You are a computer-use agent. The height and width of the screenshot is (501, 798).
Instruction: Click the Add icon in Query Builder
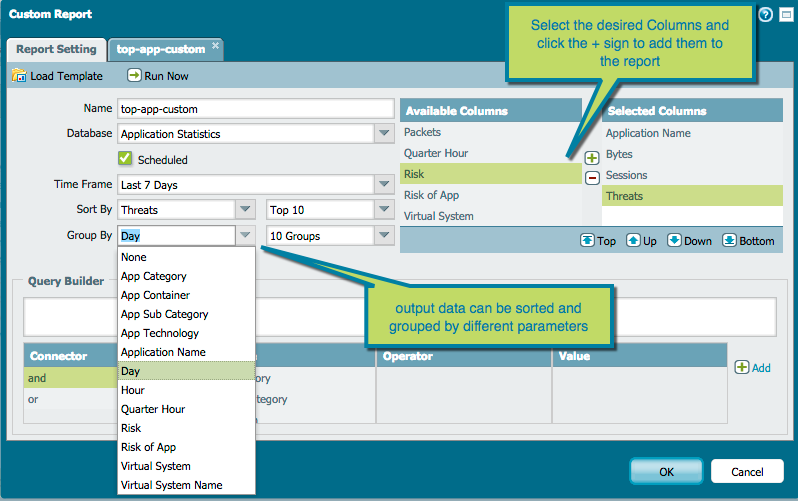[x=742, y=367]
